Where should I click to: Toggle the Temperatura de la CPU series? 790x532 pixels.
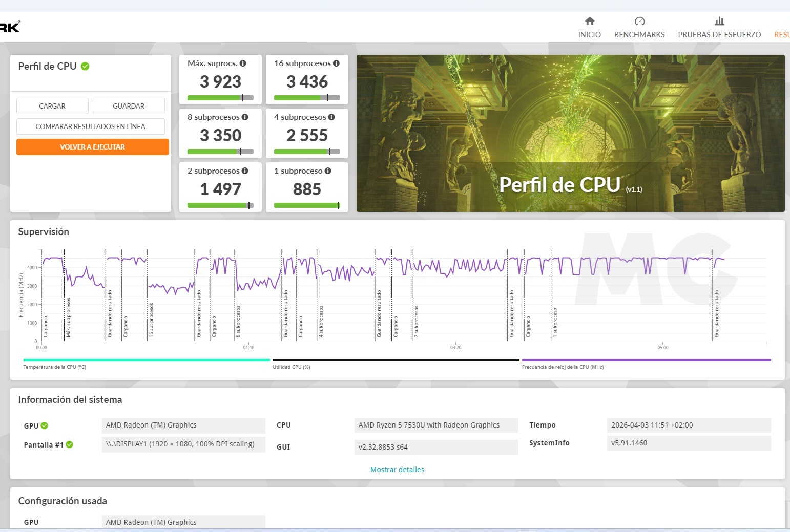[55, 367]
